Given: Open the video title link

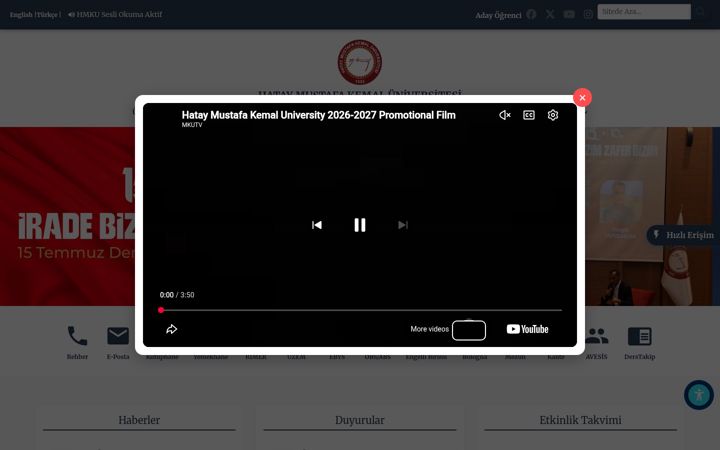Looking at the screenshot, I should pos(318,115).
